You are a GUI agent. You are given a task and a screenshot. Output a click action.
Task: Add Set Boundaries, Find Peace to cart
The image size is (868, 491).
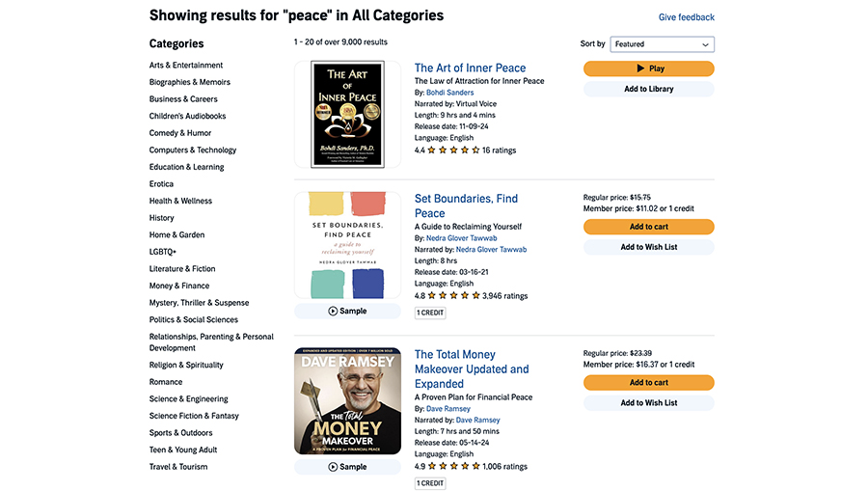(648, 227)
